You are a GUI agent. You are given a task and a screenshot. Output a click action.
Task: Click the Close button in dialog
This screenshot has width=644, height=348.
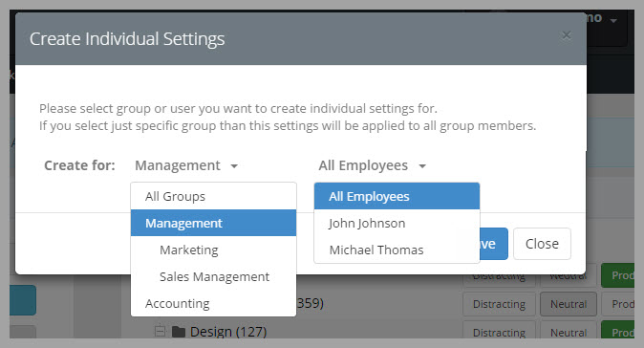point(542,244)
